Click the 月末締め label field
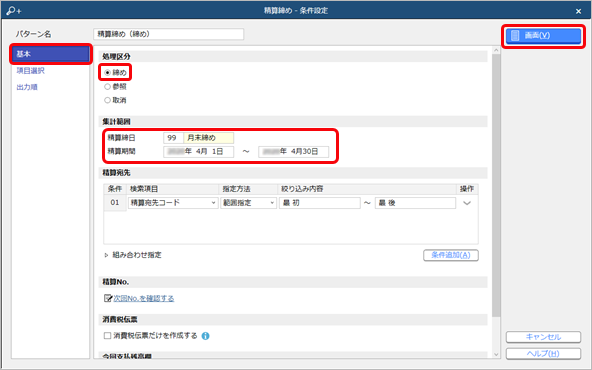592x370 pixels. click(208, 138)
